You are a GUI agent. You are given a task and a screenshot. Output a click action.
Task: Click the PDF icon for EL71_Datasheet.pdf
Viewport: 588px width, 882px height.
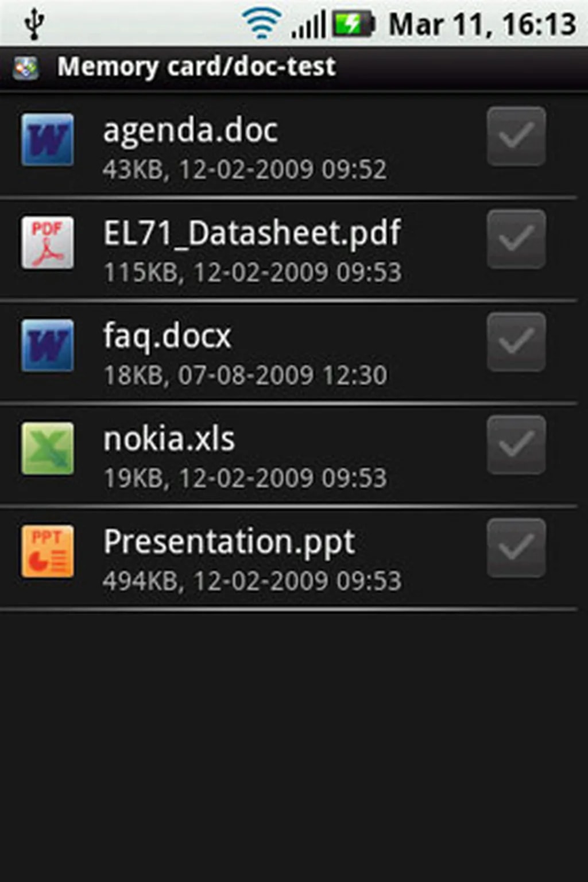tap(48, 242)
